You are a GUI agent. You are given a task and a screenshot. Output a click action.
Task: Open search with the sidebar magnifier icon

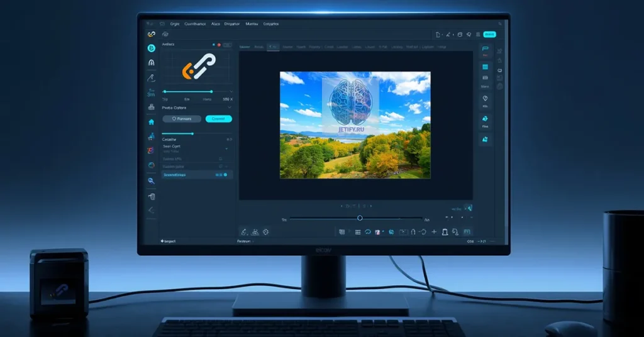pyautogui.click(x=151, y=180)
